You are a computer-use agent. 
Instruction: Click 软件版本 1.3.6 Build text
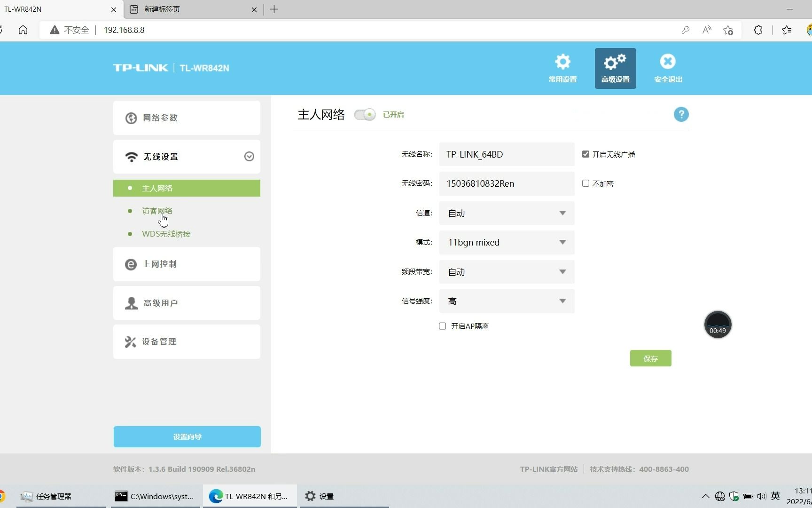pos(184,469)
